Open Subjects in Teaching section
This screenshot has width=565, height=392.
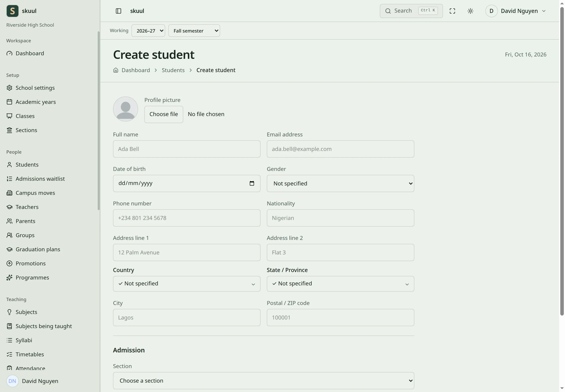22,312
